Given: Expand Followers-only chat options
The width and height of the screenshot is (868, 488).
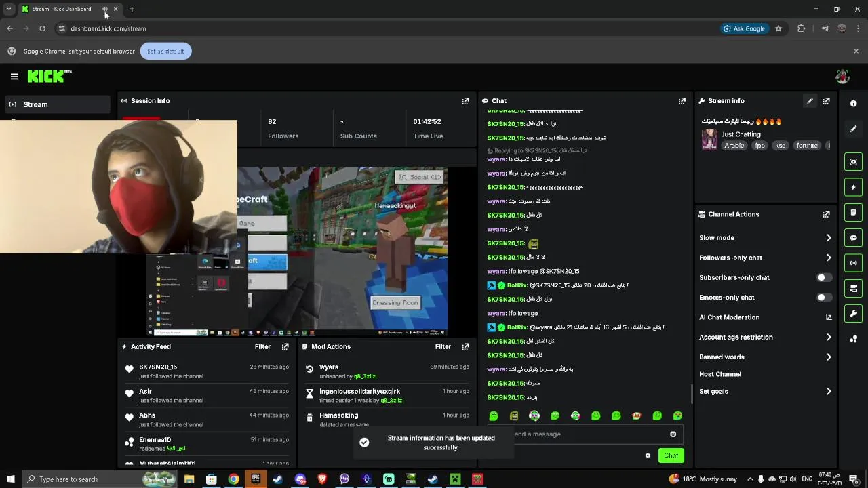Looking at the screenshot, I should [829, 258].
